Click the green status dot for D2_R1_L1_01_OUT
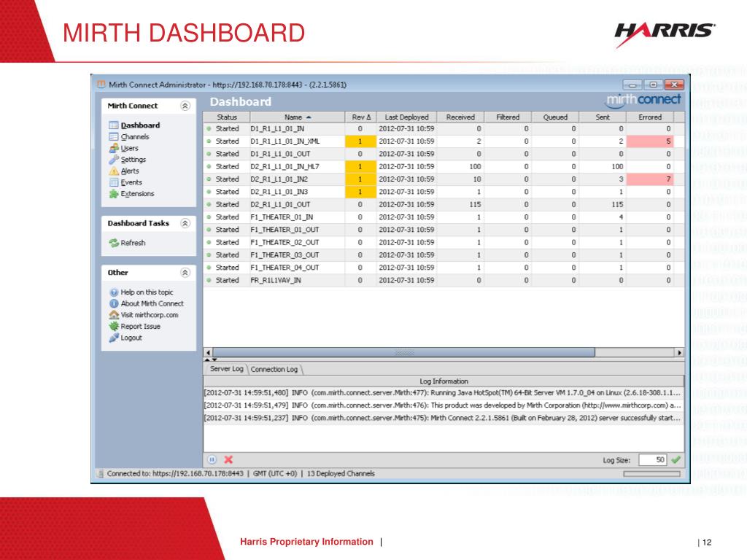The width and height of the screenshot is (747, 560). [x=209, y=204]
